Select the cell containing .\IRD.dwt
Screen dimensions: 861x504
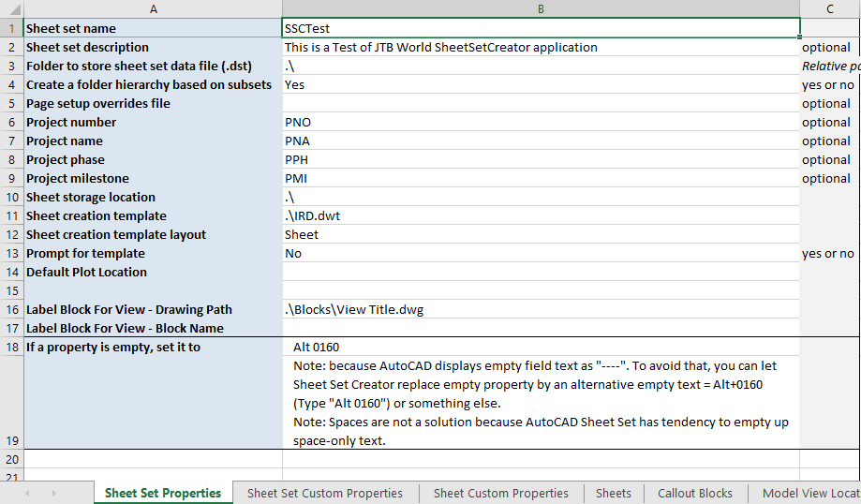541,215
